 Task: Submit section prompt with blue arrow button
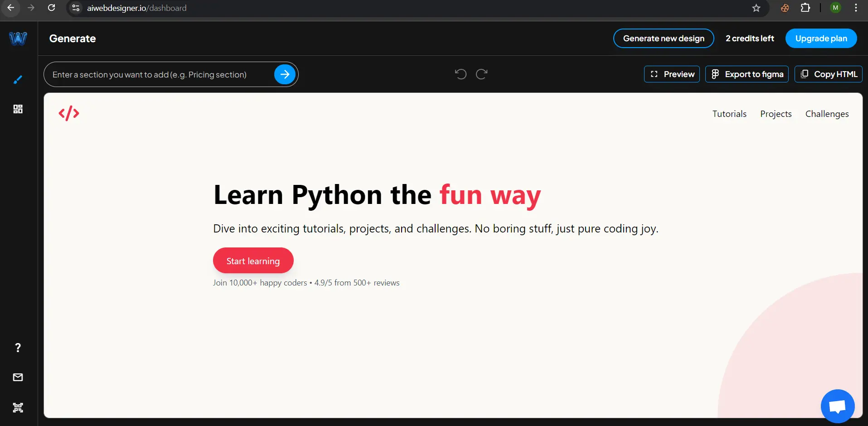[285, 74]
